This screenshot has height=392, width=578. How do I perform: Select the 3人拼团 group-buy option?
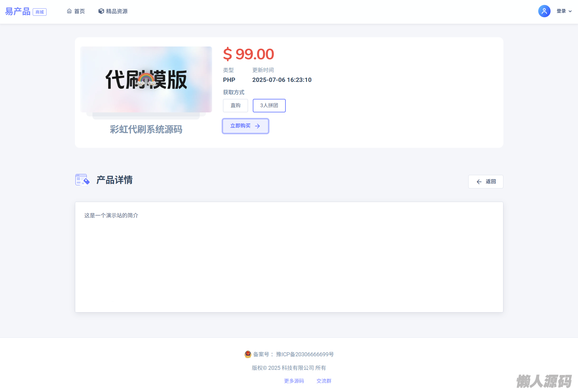(269, 106)
